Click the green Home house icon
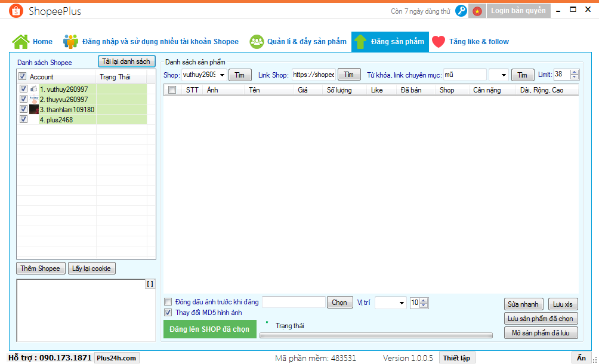599x364 pixels. 21,42
